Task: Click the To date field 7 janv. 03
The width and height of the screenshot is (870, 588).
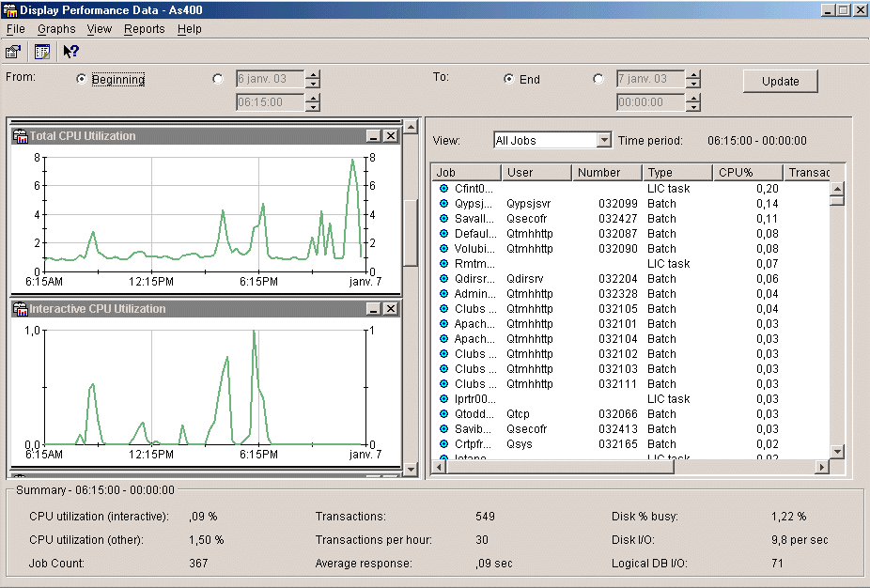Action: pyautogui.click(x=650, y=79)
